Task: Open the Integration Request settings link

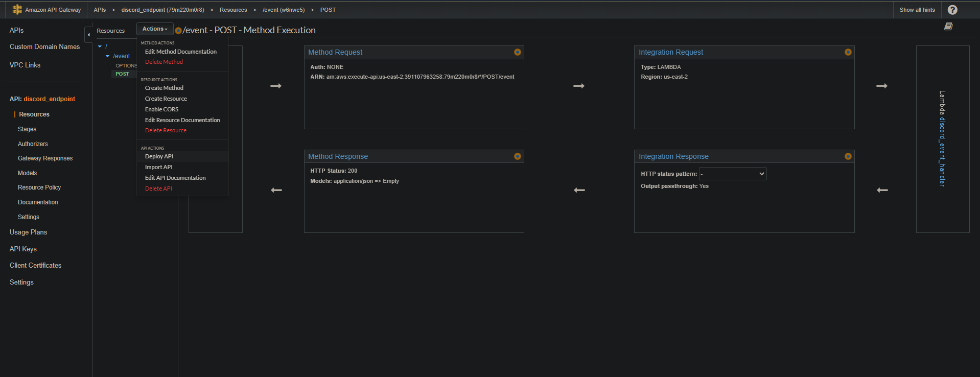Action: pyautogui.click(x=671, y=52)
